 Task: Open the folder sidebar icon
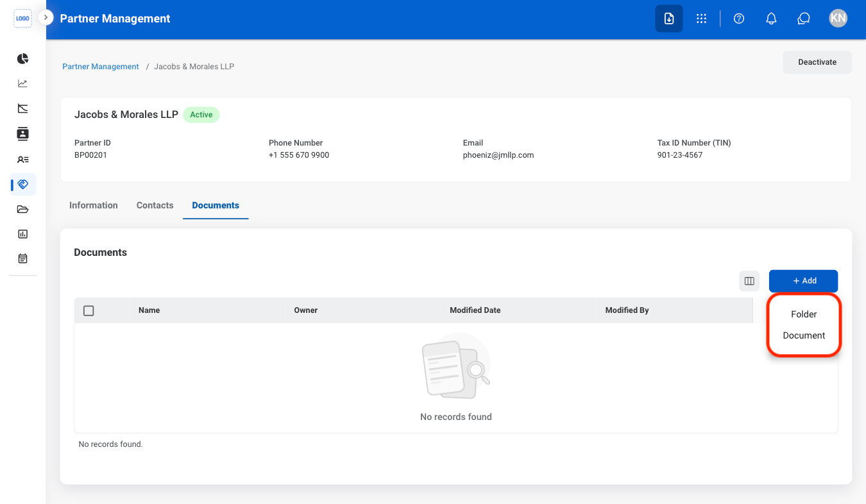tap(23, 209)
